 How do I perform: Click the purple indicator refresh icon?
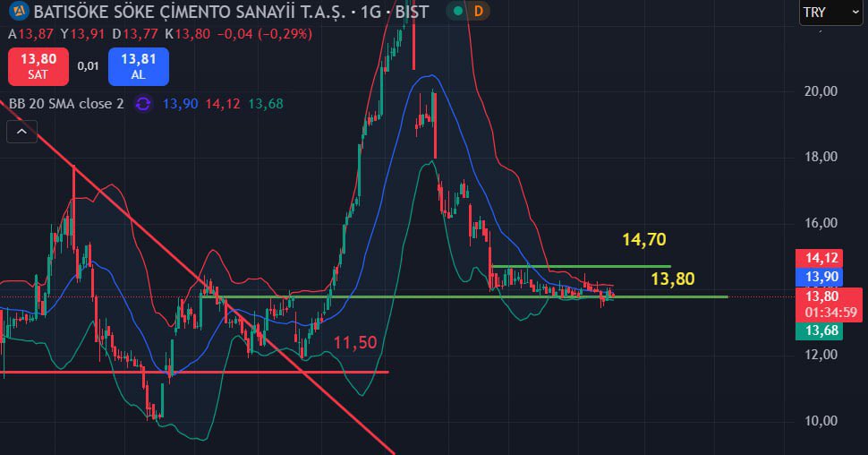pyautogui.click(x=143, y=104)
